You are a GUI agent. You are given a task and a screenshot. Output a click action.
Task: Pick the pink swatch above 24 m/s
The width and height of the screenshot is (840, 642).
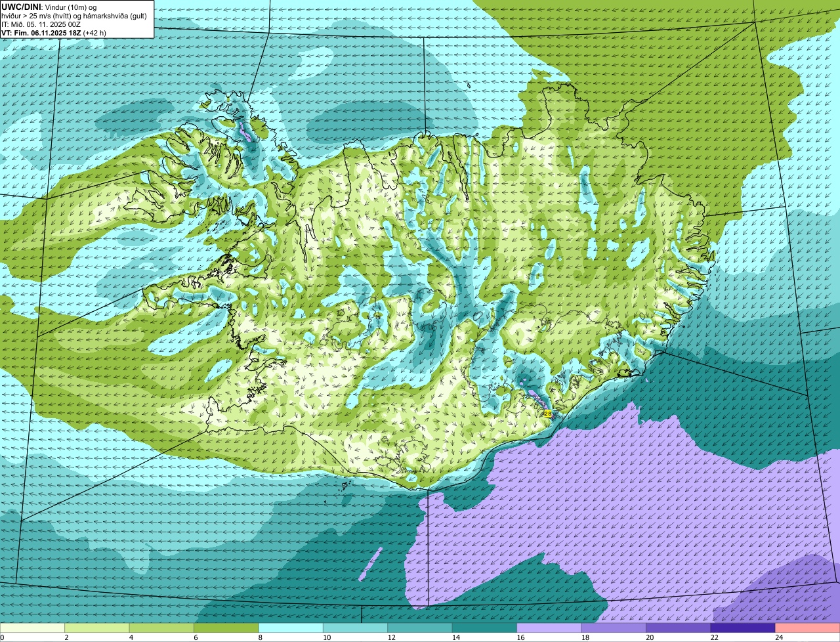(x=808, y=628)
